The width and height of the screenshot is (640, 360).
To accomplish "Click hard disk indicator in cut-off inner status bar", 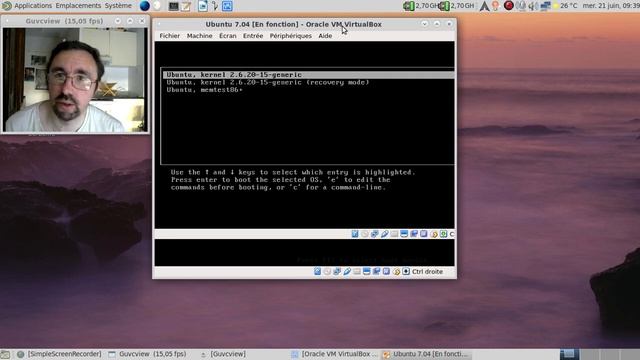I will 355,234.
